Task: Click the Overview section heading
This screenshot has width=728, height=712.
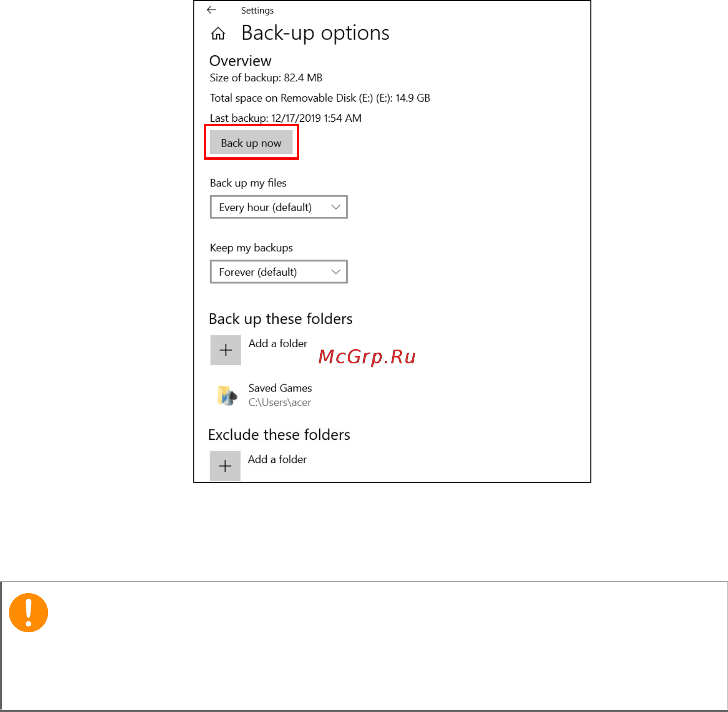Action: (240, 61)
